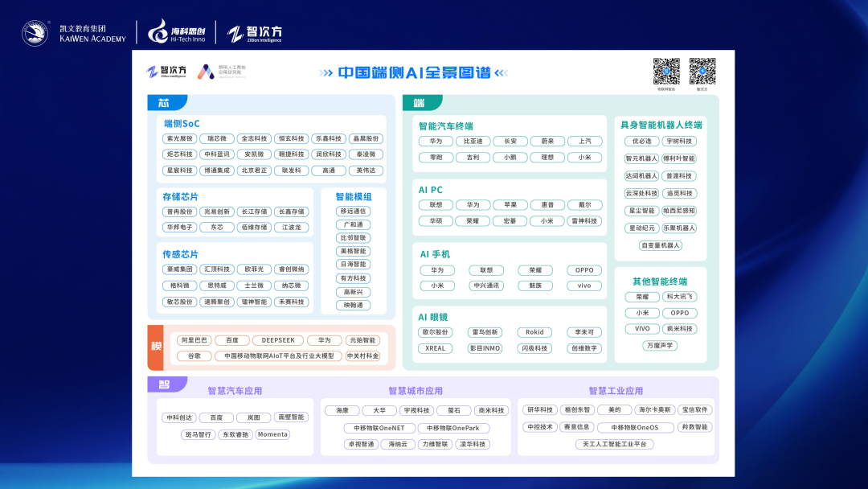Click the 天工人工智能工业平台 tag
This screenshot has height=489, width=868.
click(614, 444)
